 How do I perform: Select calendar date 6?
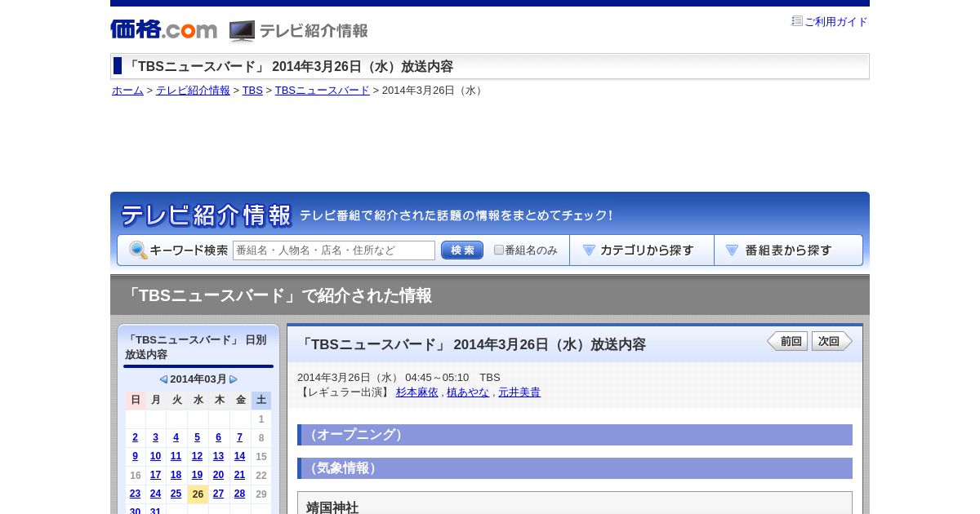click(x=218, y=437)
